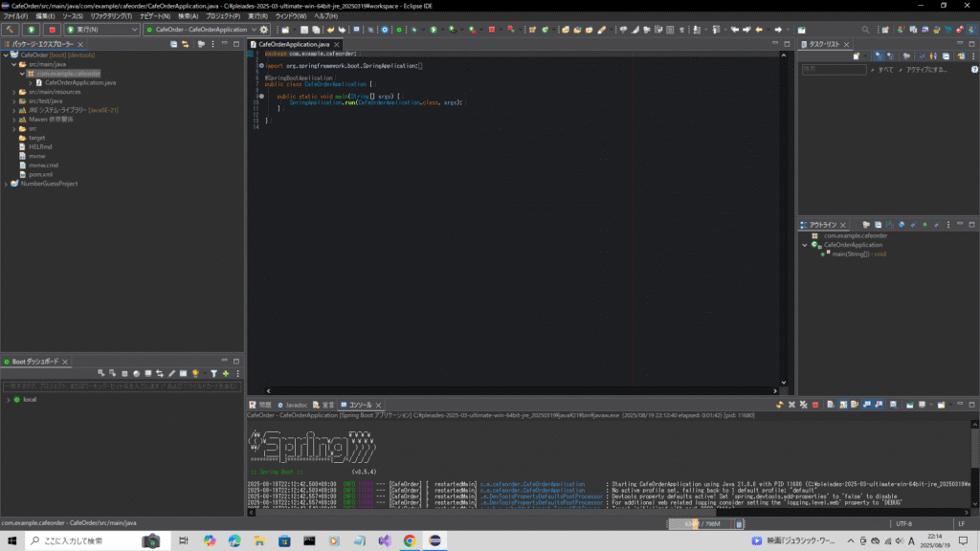This screenshot has width=980, height=551.
Task: Click the toolbar magnifier search icon
Action: (x=865, y=30)
